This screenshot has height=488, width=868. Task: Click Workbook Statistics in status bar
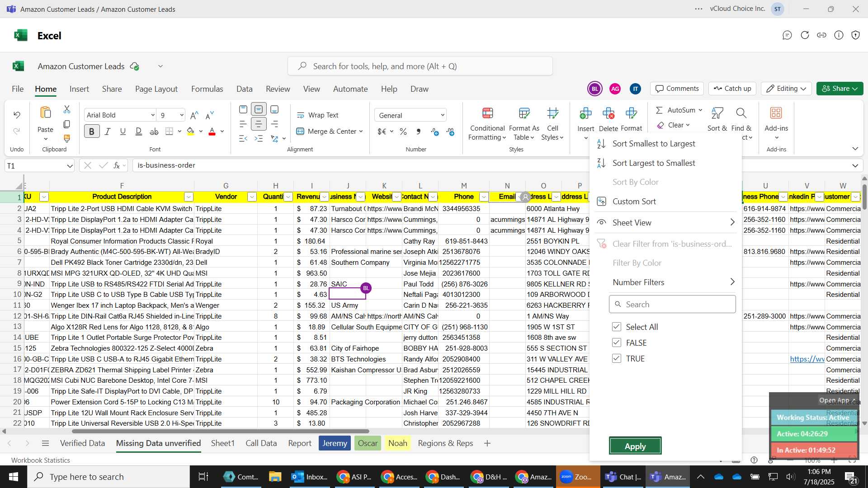(41, 460)
